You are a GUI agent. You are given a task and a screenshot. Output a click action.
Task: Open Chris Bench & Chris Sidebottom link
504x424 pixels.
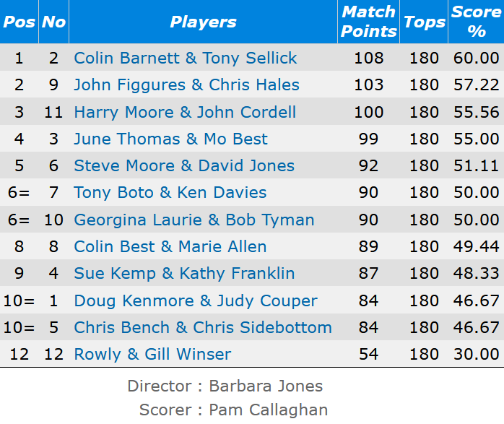point(203,327)
